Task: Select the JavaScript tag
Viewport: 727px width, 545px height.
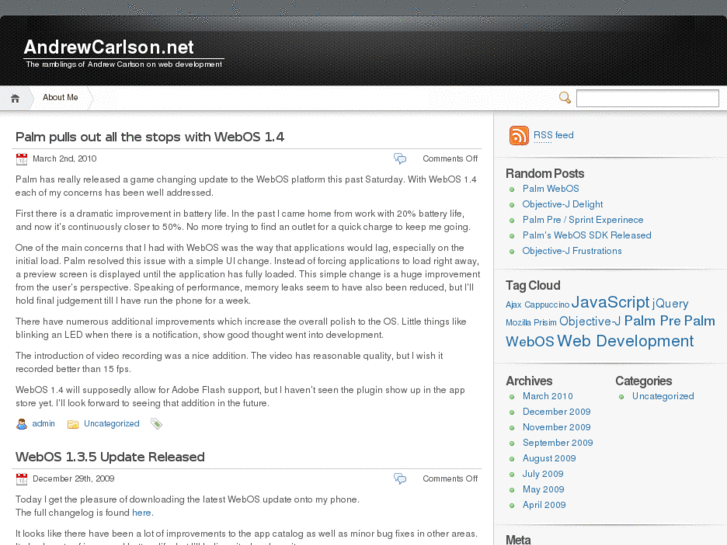Action: (610, 302)
